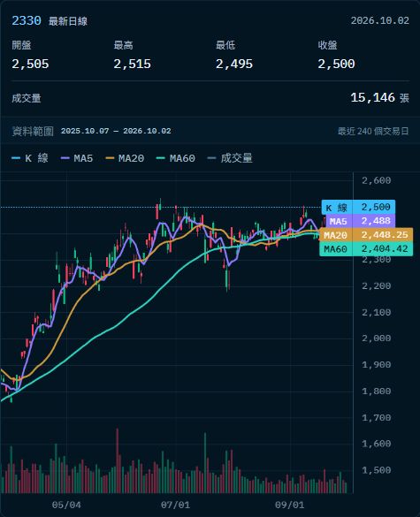Click the 資料範圍 label
The image size is (420, 517).
coord(33,131)
